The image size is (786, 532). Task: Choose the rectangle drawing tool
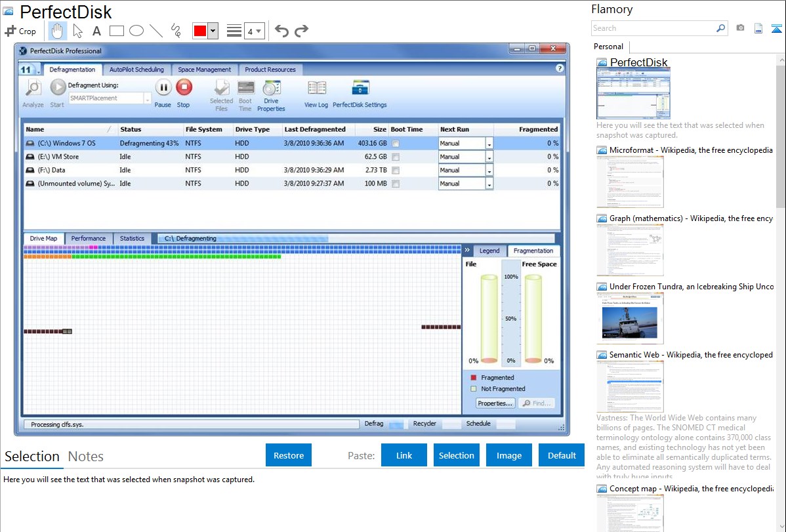coord(117,31)
